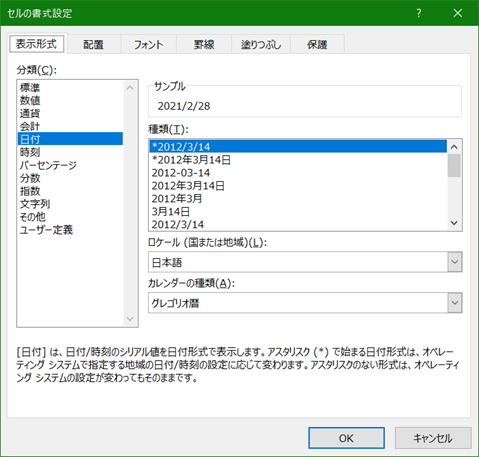The height and width of the screenshot is (457, 479).
Task: Click the help question mark icon
Action: 419,13
